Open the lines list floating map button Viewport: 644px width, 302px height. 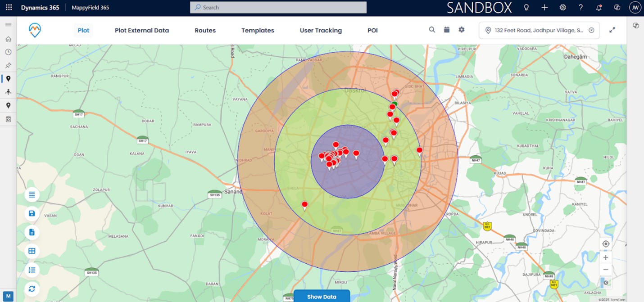(32, 195)
